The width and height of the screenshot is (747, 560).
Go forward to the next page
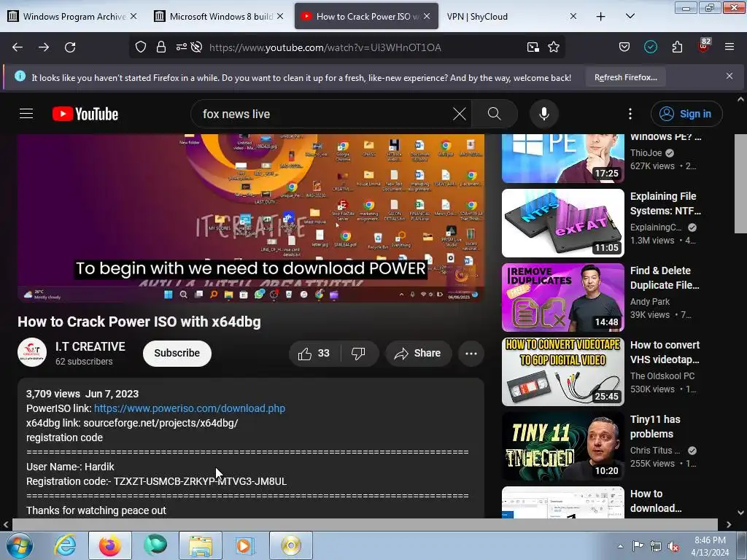coord(44,47)
